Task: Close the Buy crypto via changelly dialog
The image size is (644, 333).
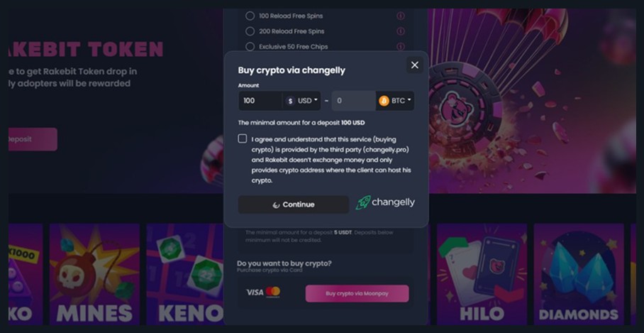Action: [414, 65]
